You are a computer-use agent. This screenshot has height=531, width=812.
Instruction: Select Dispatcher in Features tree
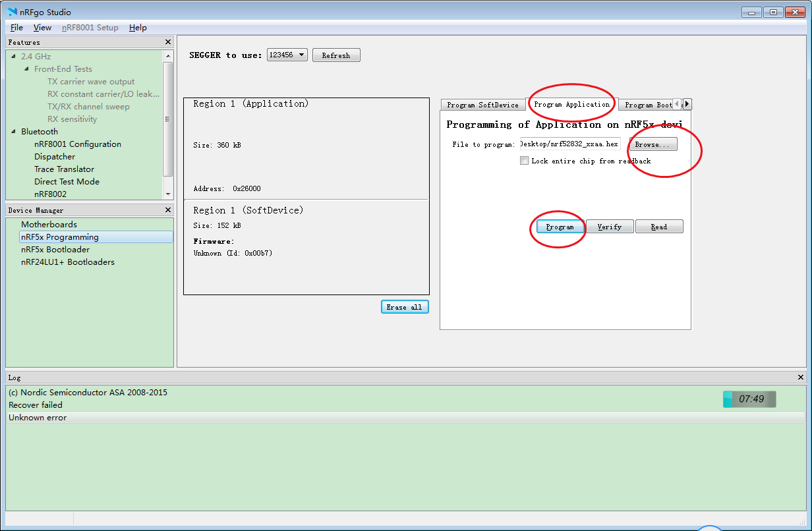[x=55, y=157]
